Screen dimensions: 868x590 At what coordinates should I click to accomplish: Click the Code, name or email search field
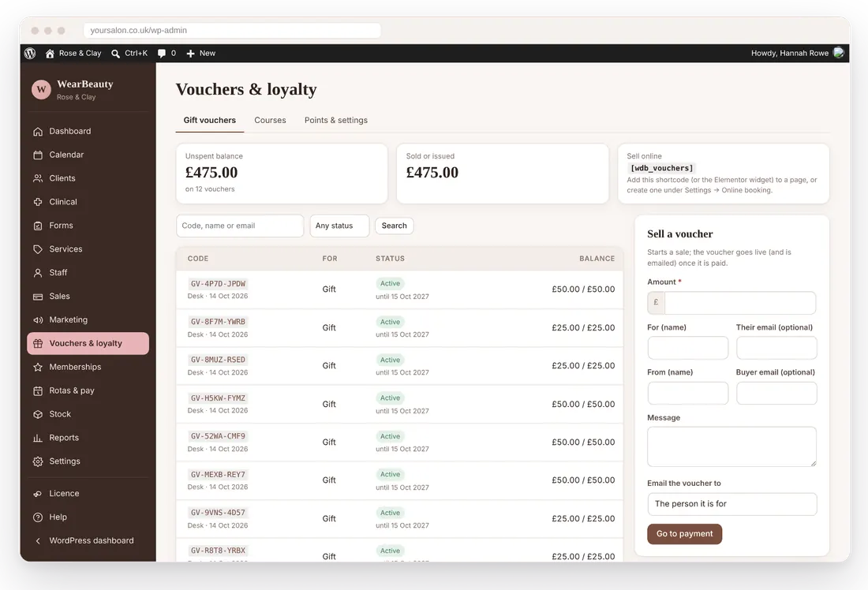[240, 226]
